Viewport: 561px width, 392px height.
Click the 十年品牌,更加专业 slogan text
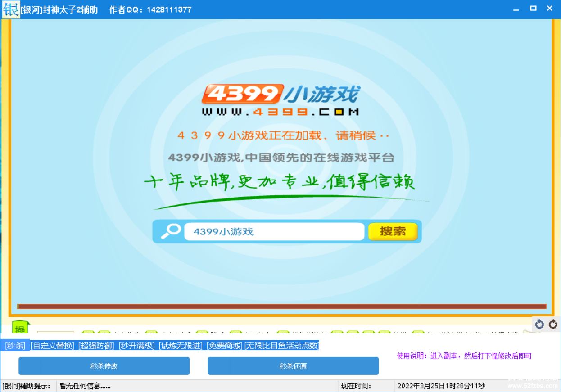click(280, 182)
